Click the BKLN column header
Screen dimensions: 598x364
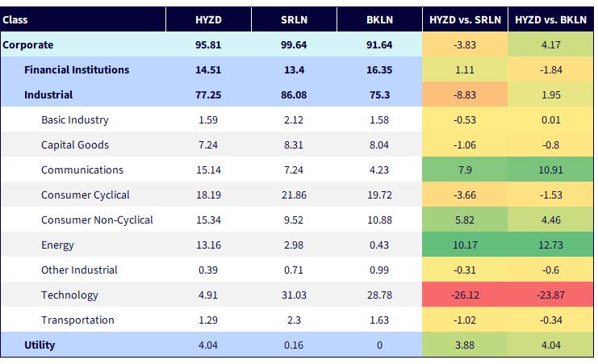pos(379,20)
